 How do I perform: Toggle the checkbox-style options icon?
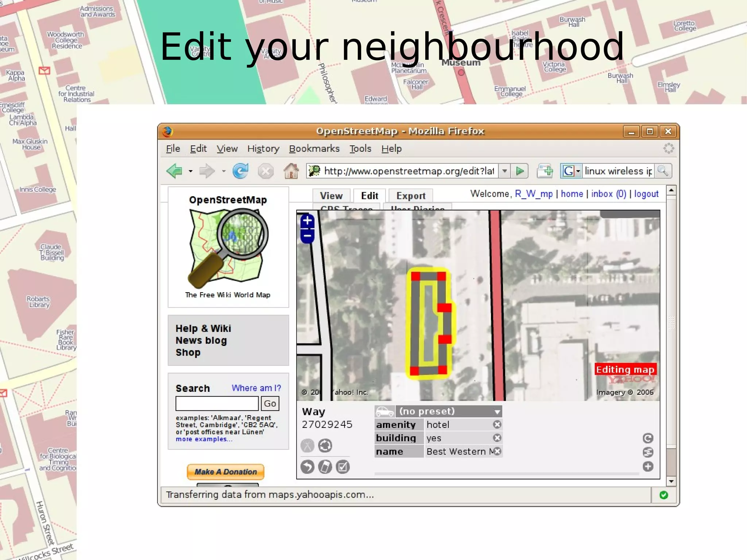click(x=342, y=467)
